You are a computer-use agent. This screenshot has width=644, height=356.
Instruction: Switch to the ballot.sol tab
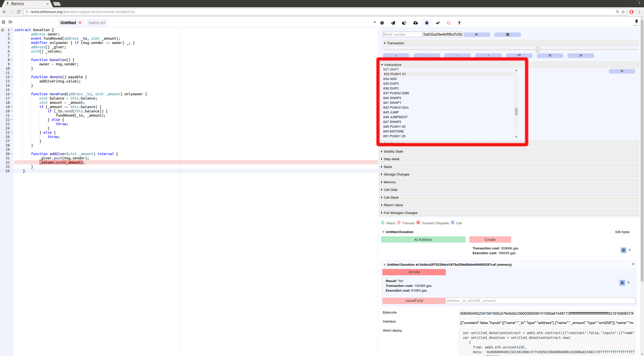[97, 23]
